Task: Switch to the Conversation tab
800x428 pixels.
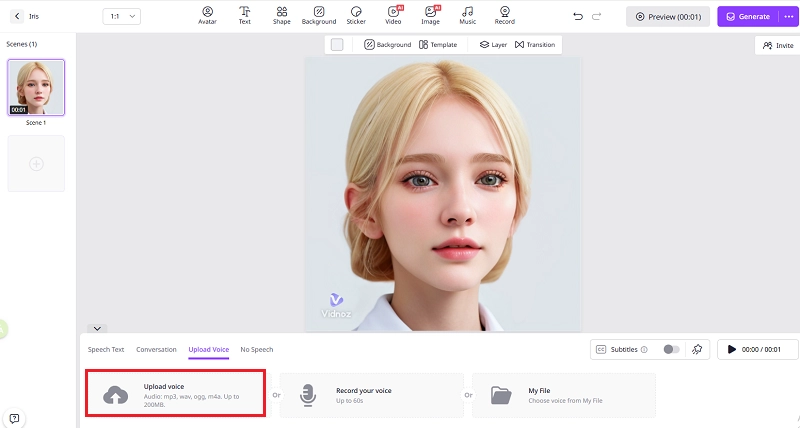Action: 156,349
